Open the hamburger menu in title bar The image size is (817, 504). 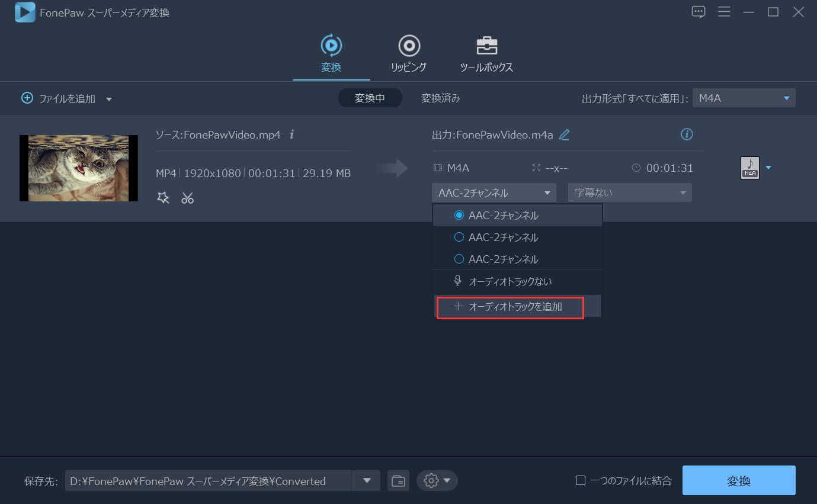(x=723, y=12)
